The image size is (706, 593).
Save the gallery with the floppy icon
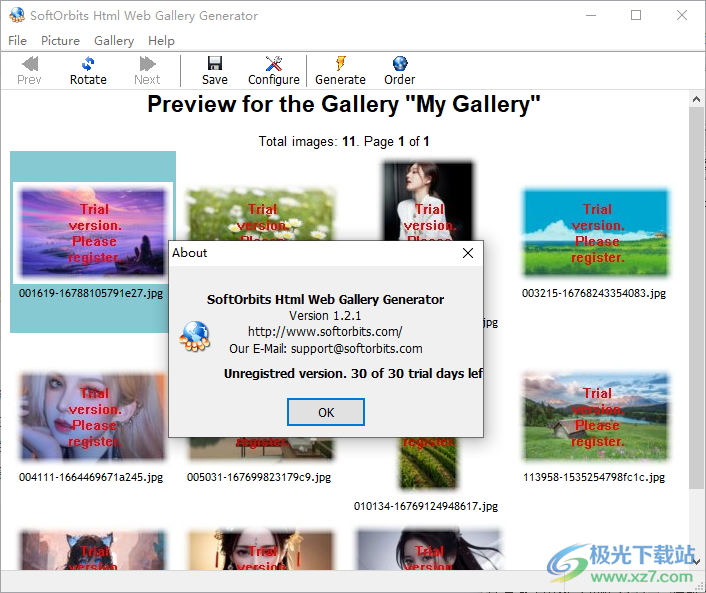[x=215, y=71]
